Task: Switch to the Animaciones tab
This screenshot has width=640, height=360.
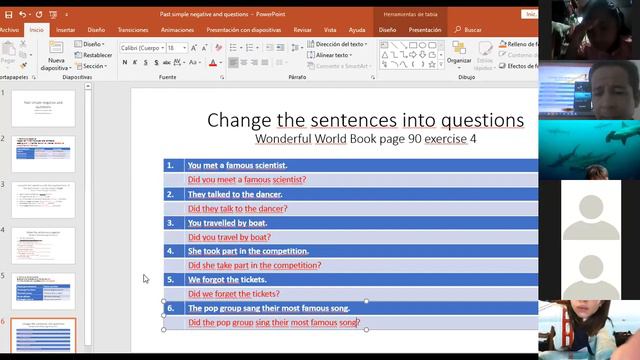Action: [x=177, y=30]
